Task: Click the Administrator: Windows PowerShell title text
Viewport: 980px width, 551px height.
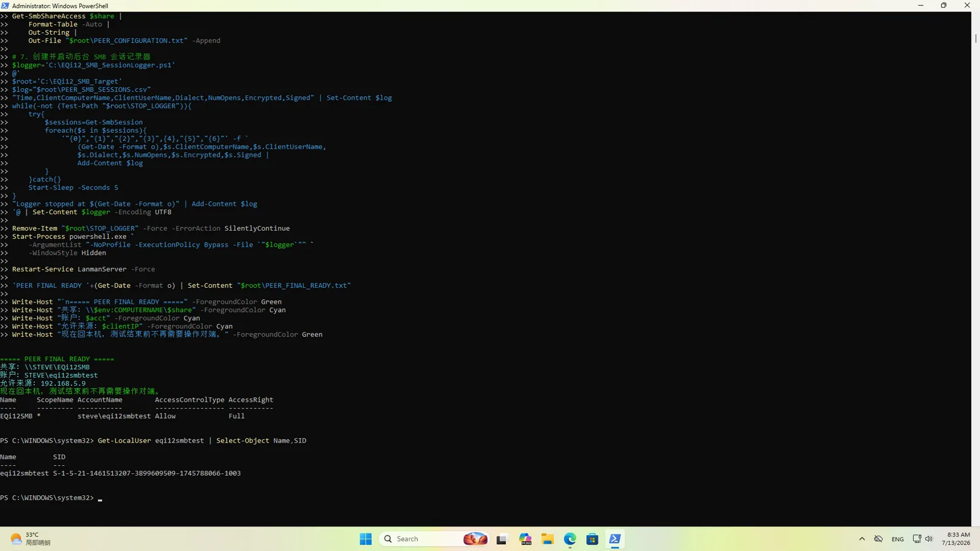Action: (60, 6)
